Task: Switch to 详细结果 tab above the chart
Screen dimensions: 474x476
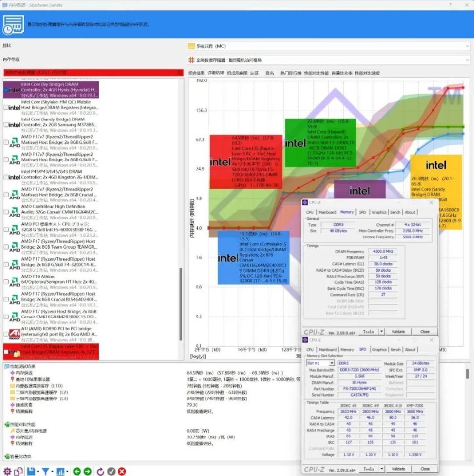Action: tap(216, 73)
